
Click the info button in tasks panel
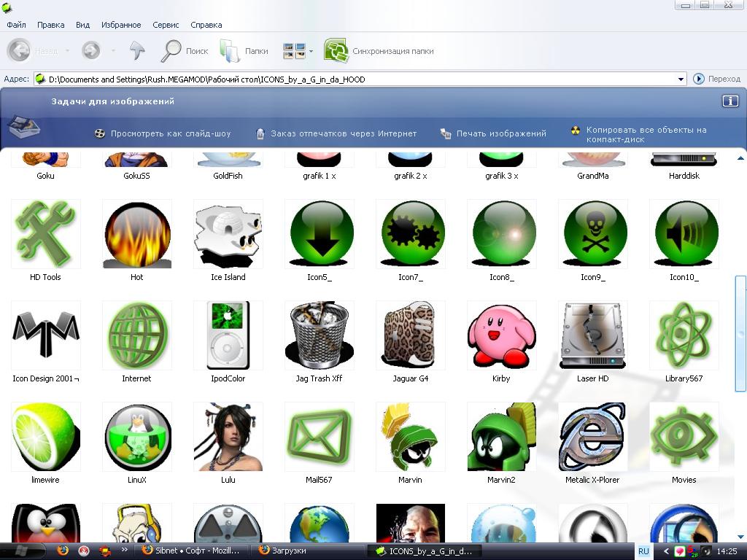point(730,101)
